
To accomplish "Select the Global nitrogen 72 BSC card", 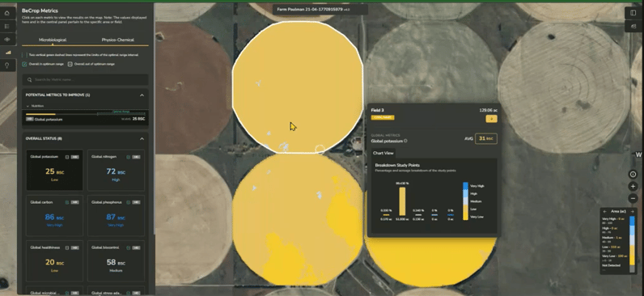I will click(x=116, y=170).
